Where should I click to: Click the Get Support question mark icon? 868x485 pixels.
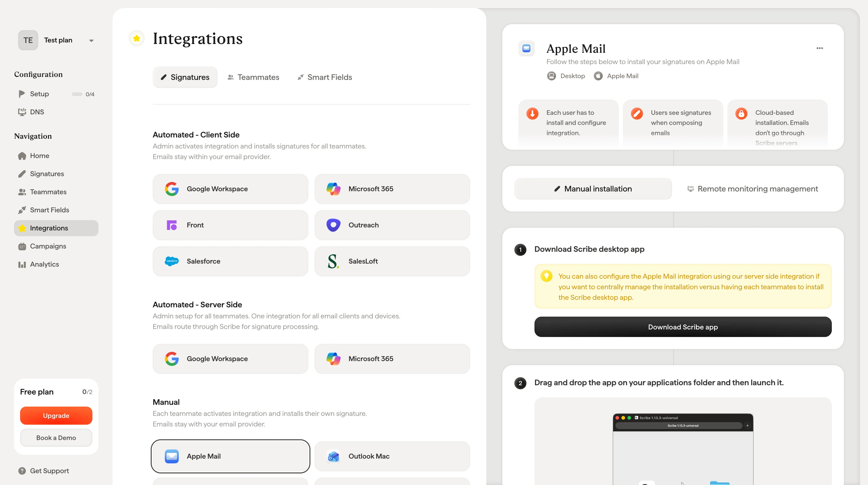pos(22,471)
